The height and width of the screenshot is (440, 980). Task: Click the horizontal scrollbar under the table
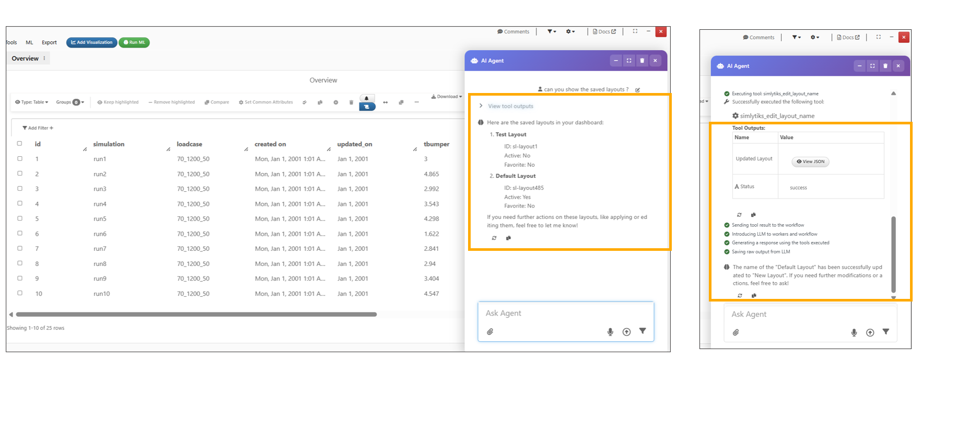click(x=196, y=315)
